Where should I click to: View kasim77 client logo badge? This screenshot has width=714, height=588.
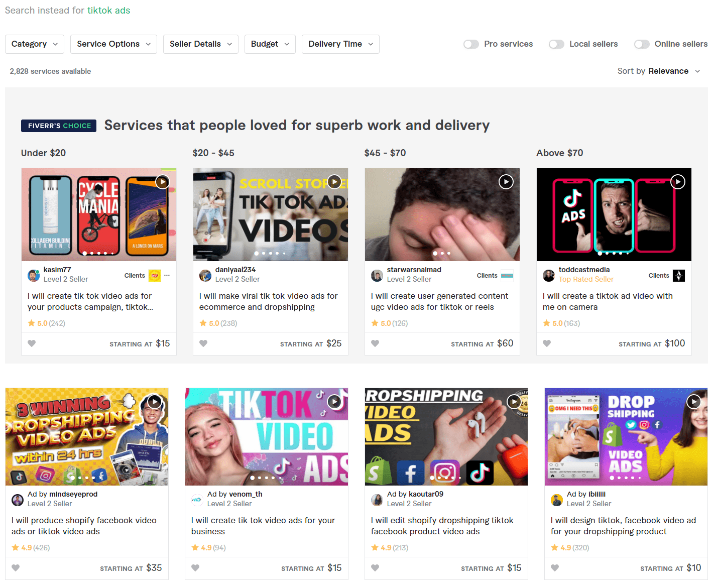click(x=155, y=275)
